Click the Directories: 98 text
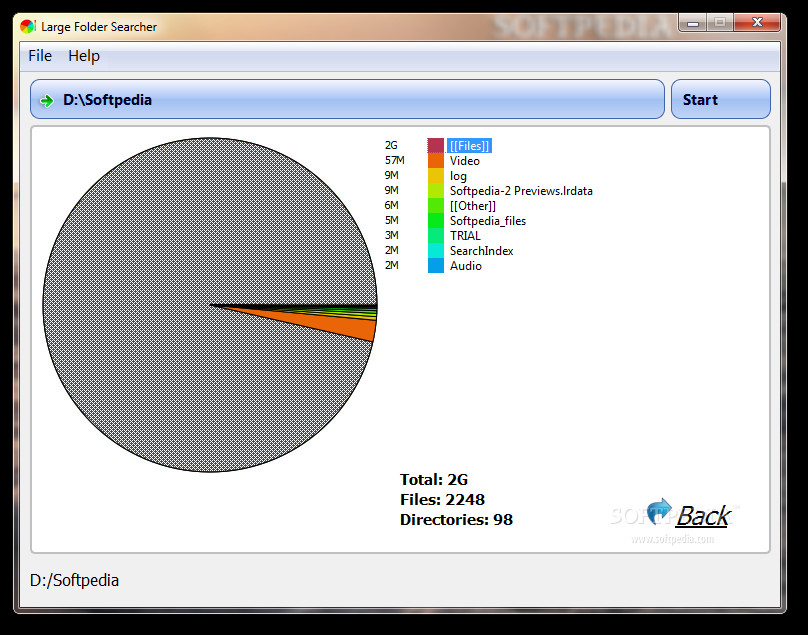The height and width of the screenshot is (635, 808). tap(457, 520)
